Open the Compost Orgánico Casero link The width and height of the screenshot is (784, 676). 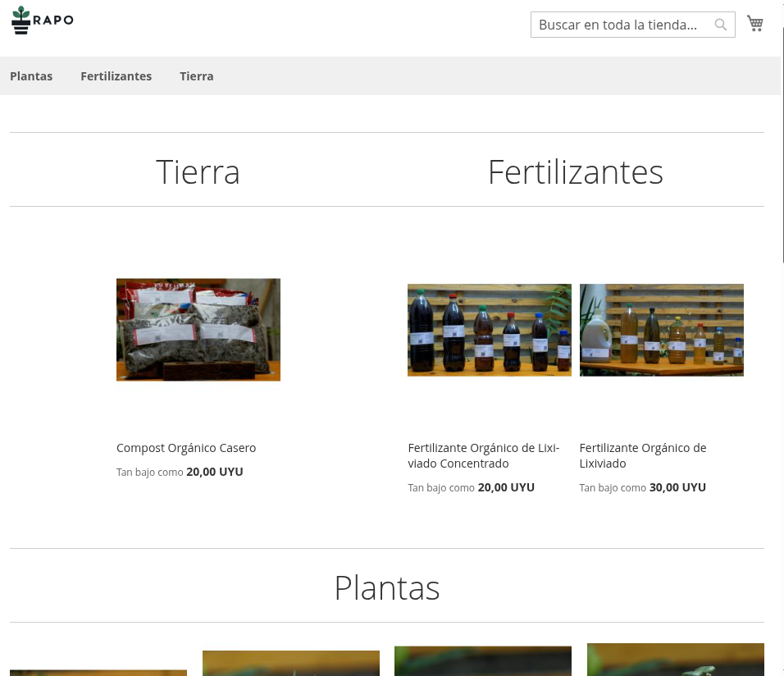pyautogui.click(x=186, y=448)
